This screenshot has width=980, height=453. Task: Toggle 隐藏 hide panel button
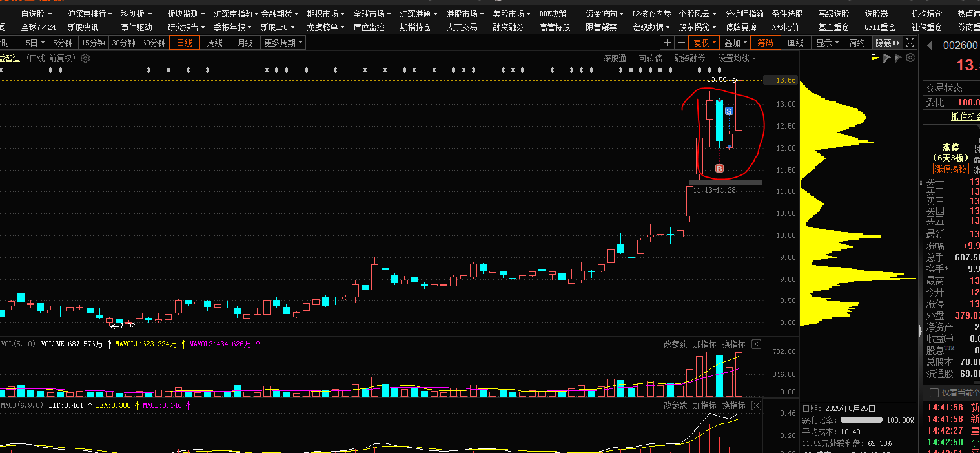(x=887, y=43)
